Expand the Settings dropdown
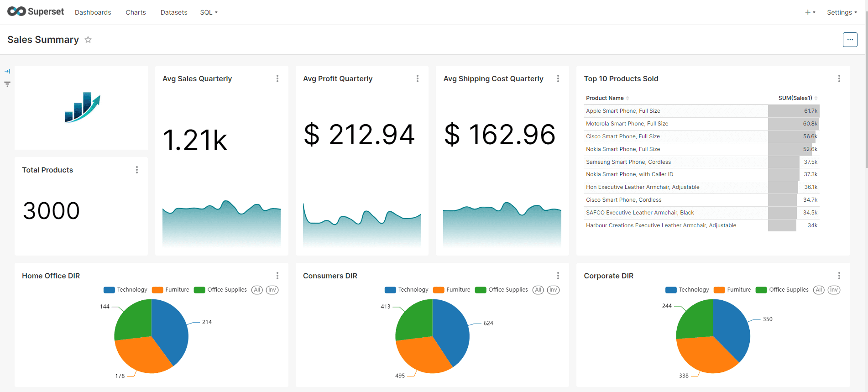The width and height of the screenshot is (868, 392). click(x=842, y=12)
